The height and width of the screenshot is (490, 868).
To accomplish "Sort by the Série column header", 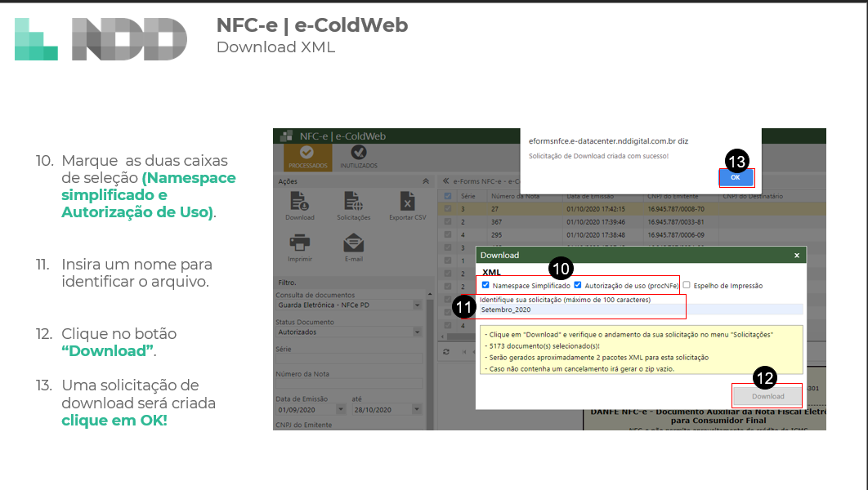I will click(x=468, y=196).
